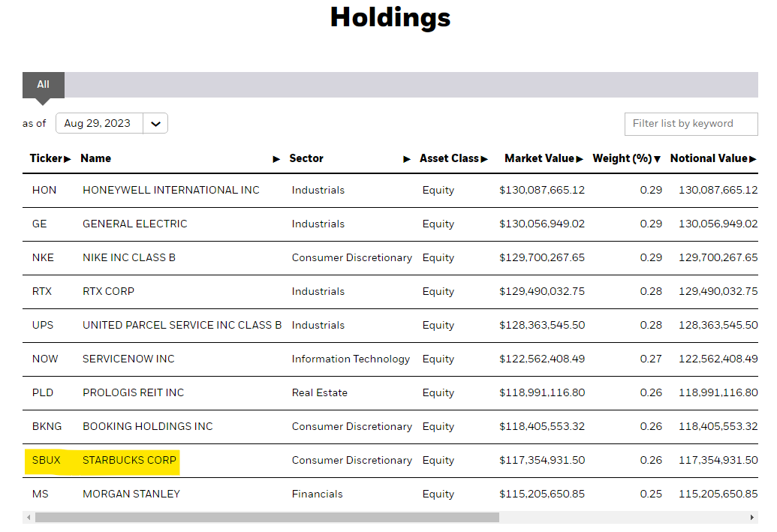Viewport: 777px width, 532px height.
Task: Click Equity asset class in General Electric row
Action: coord(438,224)
